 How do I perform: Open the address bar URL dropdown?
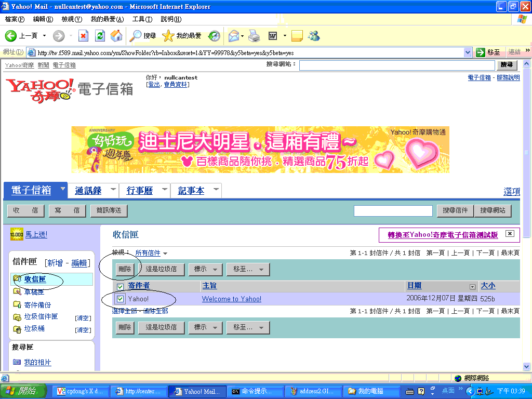point(468,52)
